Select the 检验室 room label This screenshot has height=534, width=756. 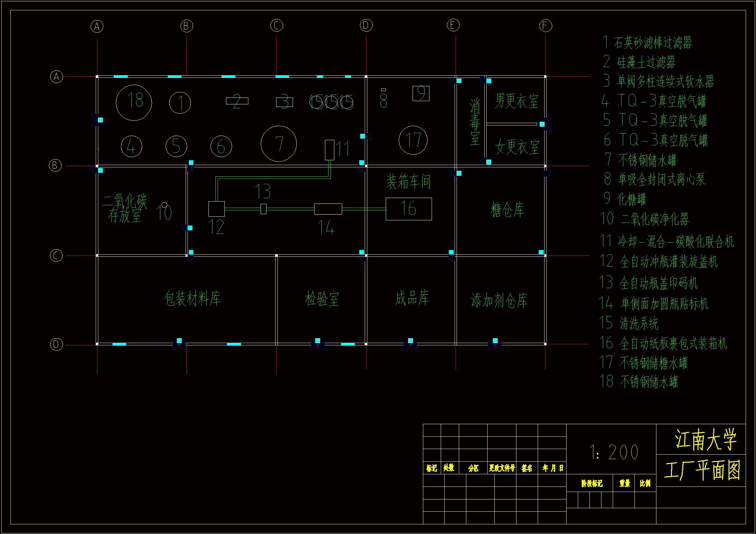[322, 299]
